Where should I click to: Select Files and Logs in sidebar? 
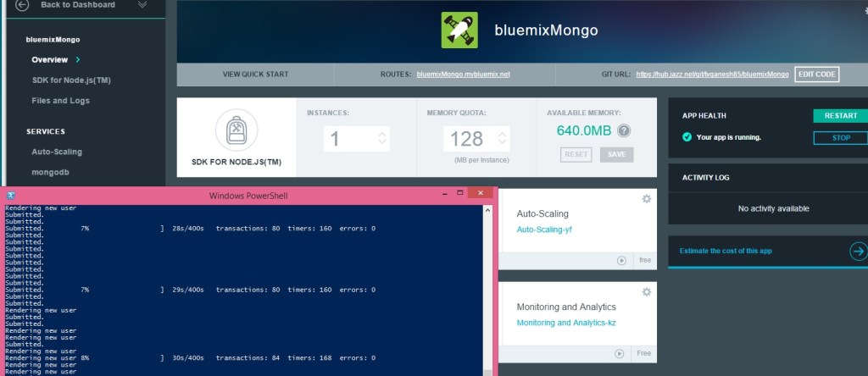pos(60,101)
